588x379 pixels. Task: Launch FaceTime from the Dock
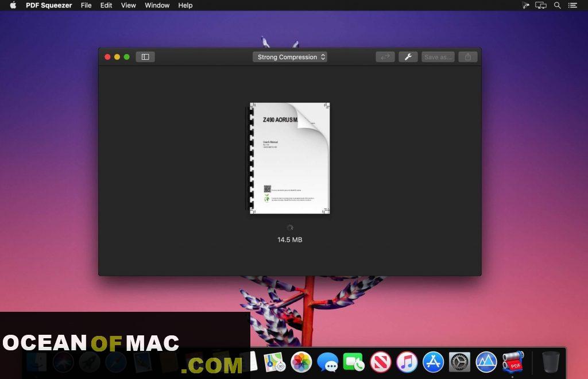[354, 362]
